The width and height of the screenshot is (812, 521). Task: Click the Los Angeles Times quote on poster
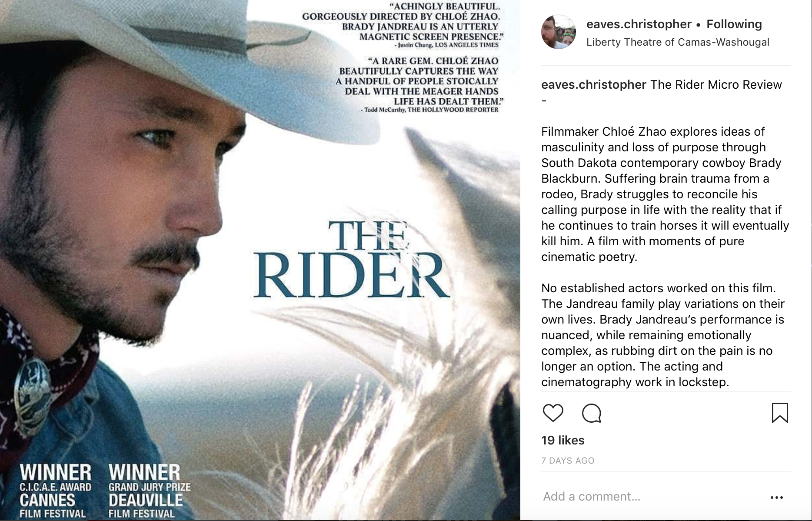[x=400, y=24]
